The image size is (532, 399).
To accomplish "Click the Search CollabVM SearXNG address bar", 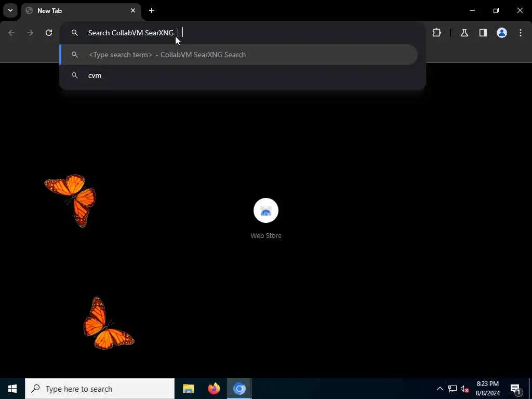I will click(242, 33).
